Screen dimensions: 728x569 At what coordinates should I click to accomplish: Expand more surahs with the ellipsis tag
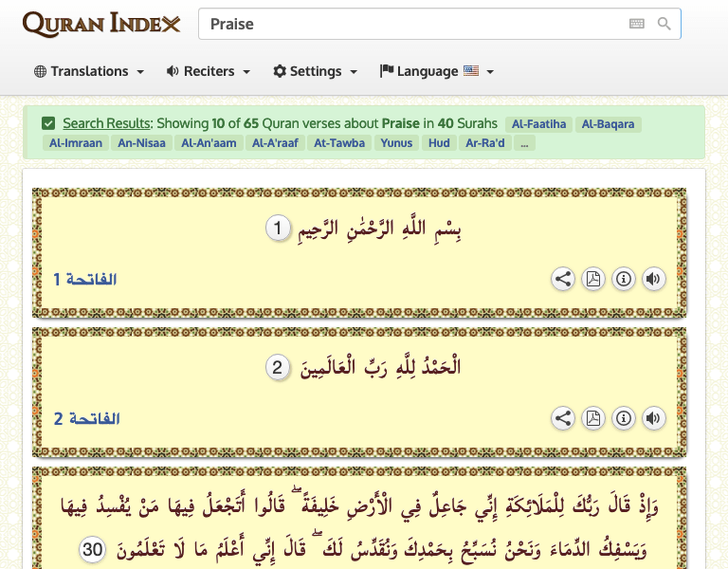[x=524, y=143]
